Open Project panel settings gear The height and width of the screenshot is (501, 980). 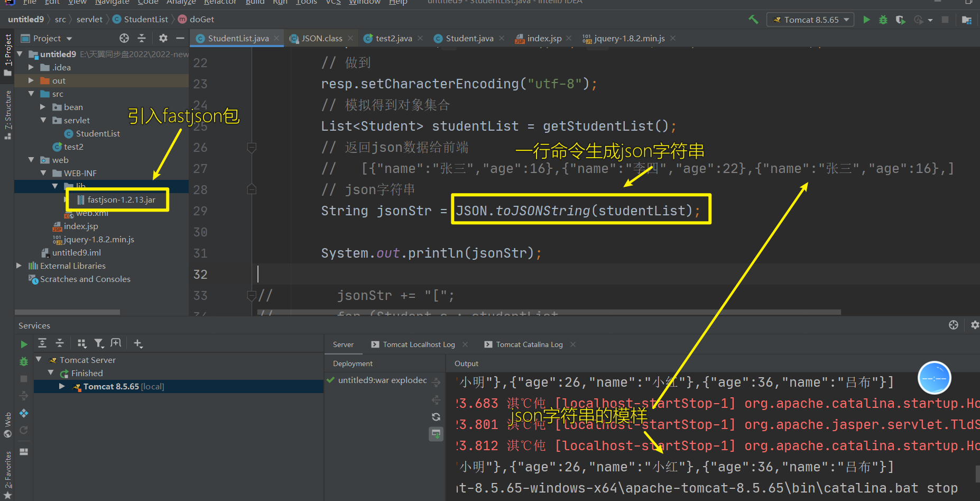[x=163, y=38]
